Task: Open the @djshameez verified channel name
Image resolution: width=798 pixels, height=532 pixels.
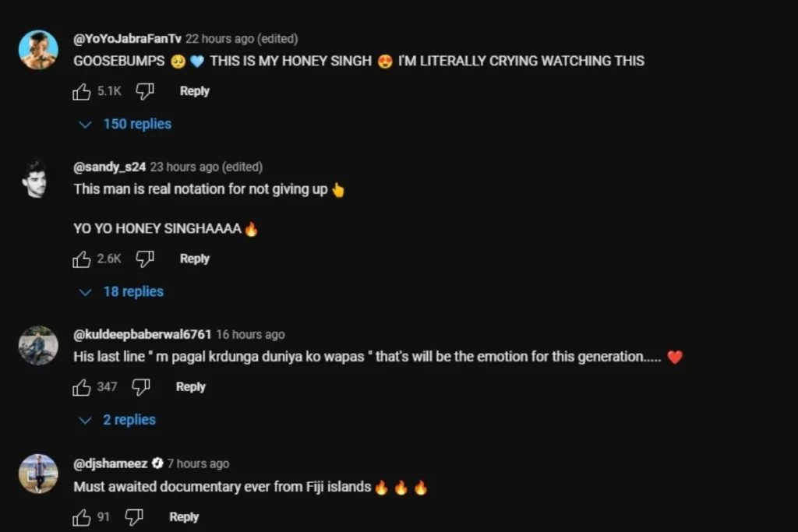Action: (x=111, y=463)
